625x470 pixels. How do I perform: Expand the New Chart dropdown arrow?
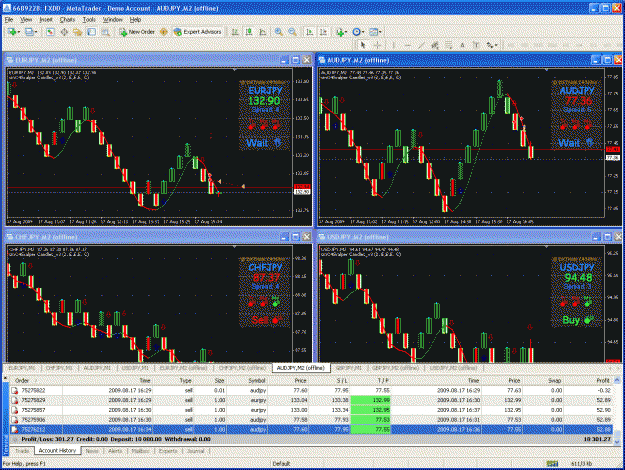point(19,32)
